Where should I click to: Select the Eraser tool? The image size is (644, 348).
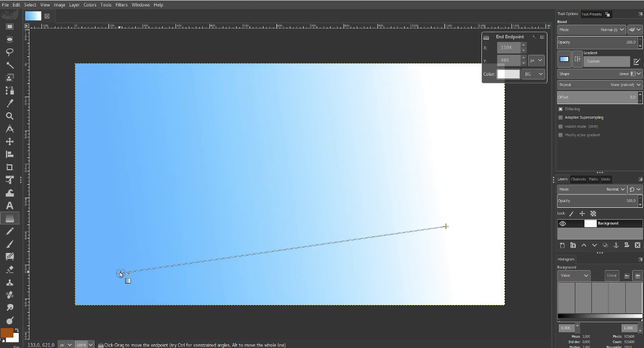pos(10,269)
